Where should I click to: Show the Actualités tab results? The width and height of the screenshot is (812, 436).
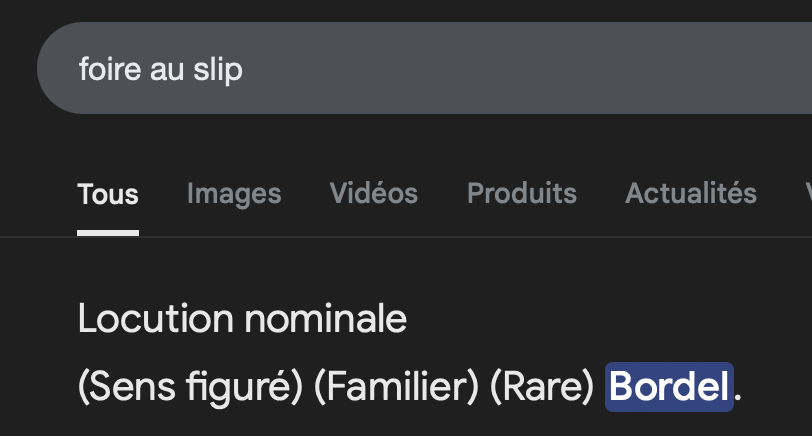point(691,193)
